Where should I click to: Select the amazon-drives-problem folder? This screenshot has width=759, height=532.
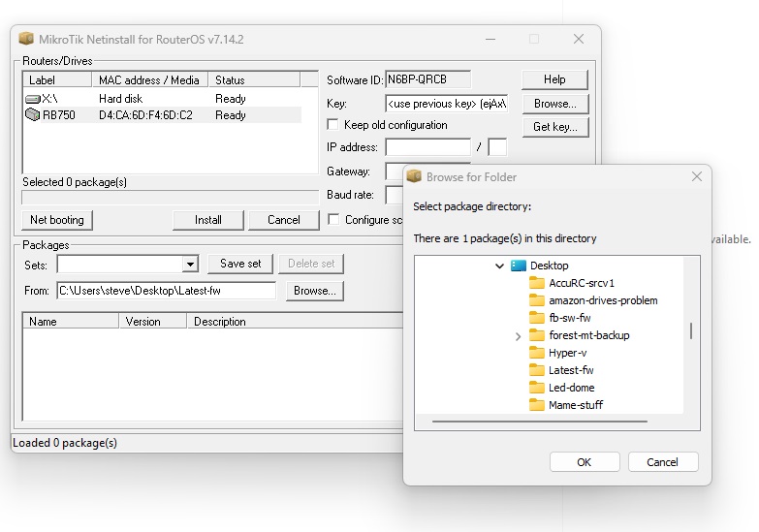coord(603,300)
